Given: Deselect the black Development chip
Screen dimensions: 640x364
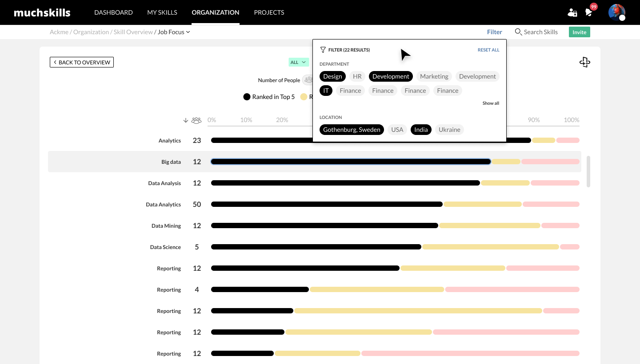Looking at the screenshot, I should pos(391,76).
